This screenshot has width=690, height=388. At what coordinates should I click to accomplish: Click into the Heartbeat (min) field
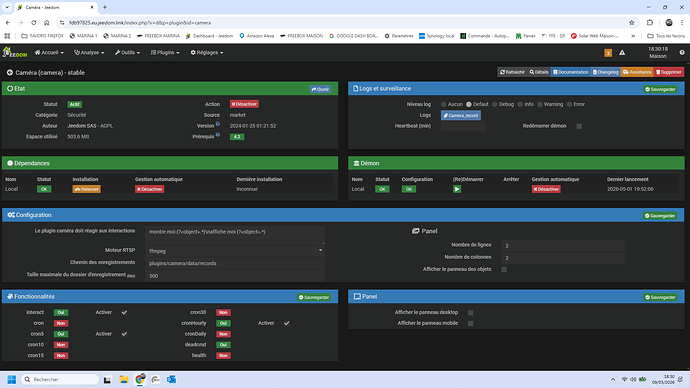pyautogui.click(x=463, y=126)
